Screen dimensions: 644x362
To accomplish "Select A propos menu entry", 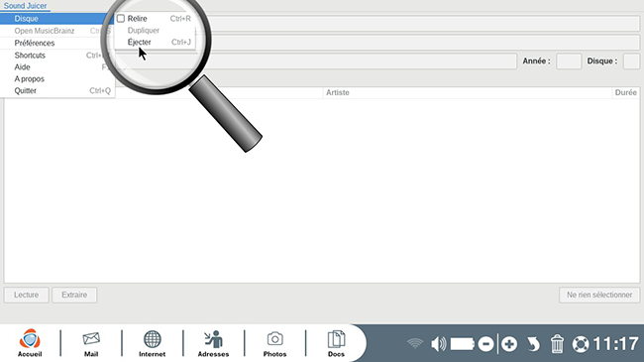I will click(56, 79).
